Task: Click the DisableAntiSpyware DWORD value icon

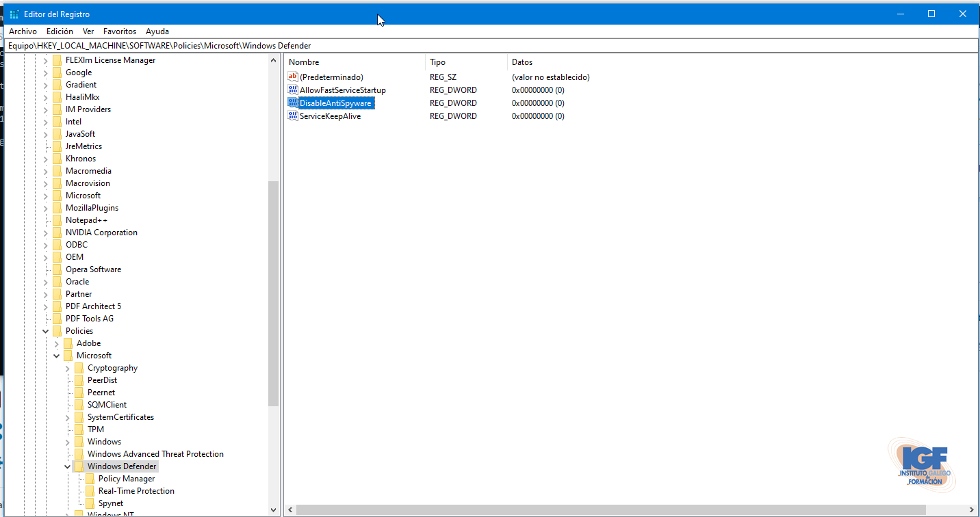Action: [x=293, y=103]
